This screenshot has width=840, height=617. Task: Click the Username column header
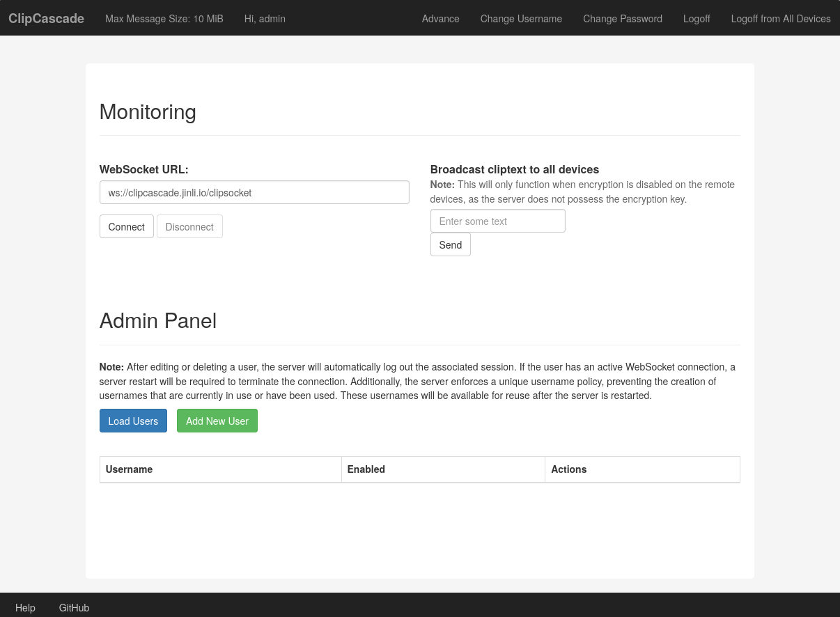[129, 469]
